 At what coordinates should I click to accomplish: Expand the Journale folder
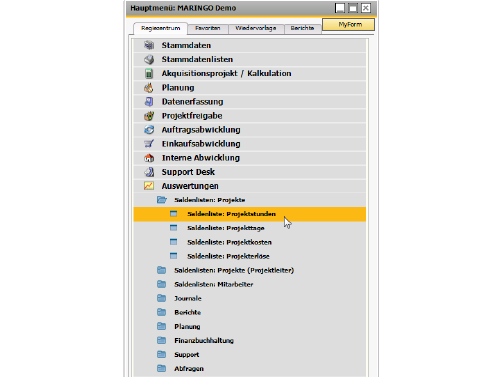[250, 298]
